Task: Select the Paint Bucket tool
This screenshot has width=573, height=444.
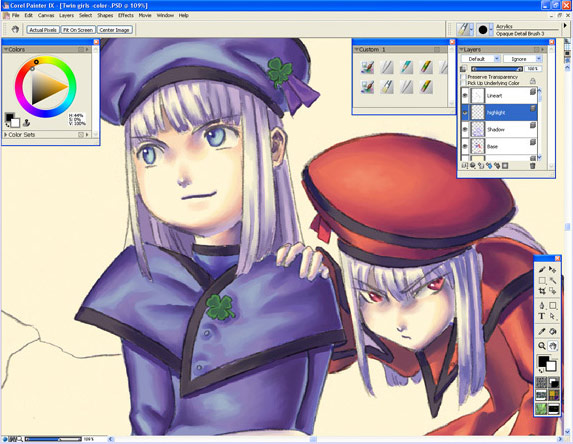Action: 553,332
